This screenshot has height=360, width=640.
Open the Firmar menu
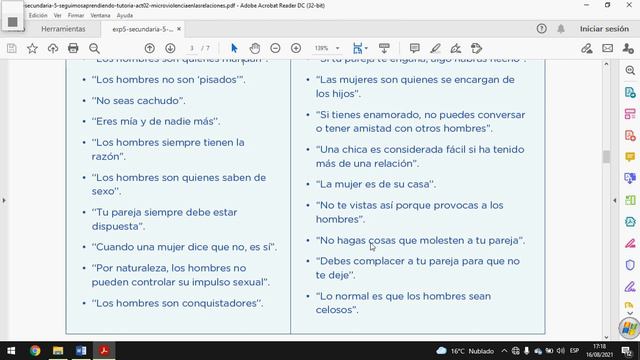76,16
